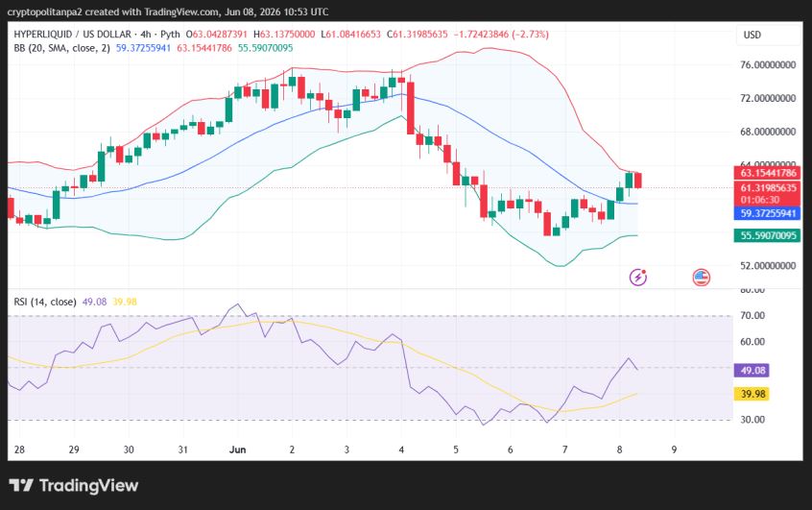
Task: Click the latest red candlestick near 8
Action: click(x=638, y=181)
